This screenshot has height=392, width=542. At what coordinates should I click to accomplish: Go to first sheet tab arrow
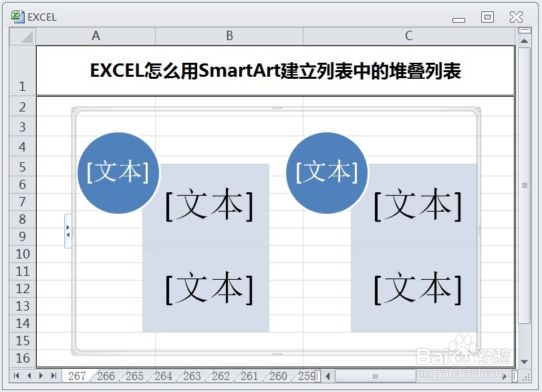[x=16, y=376]
